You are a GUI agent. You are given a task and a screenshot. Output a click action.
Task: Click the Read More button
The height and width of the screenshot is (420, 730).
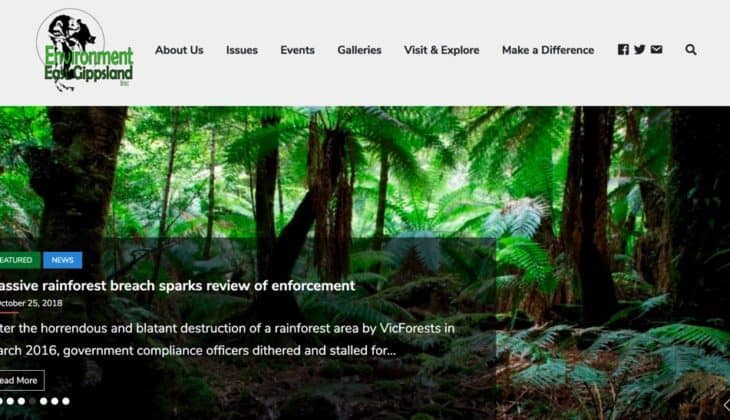point(21,380)
